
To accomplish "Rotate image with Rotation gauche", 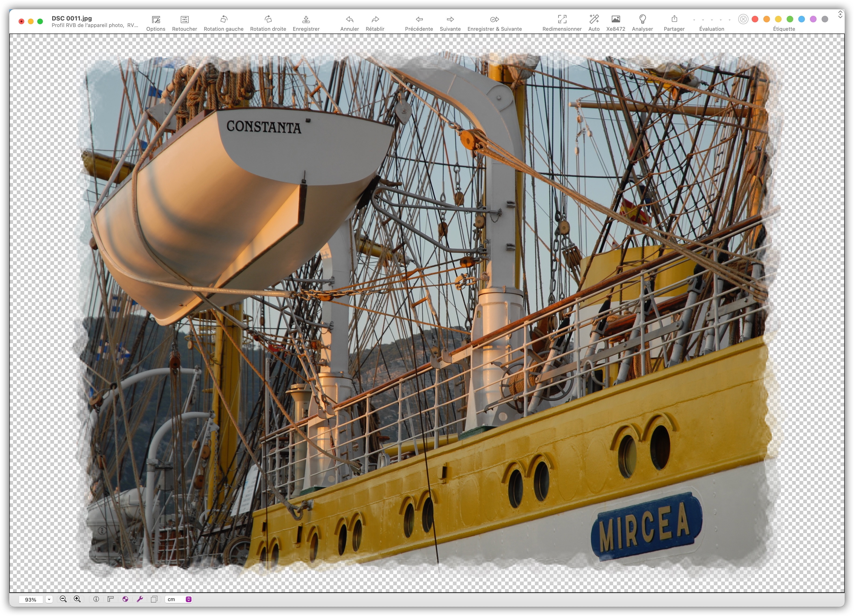I will [224, 19].
